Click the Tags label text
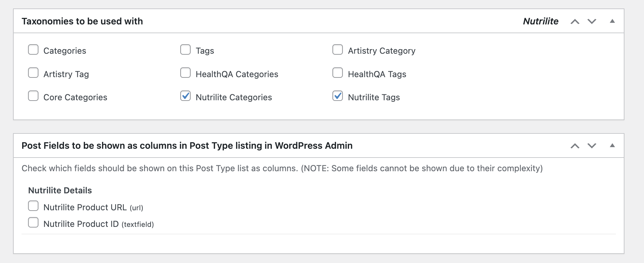The width and height of the screenshot is (644, 263). 205,51
